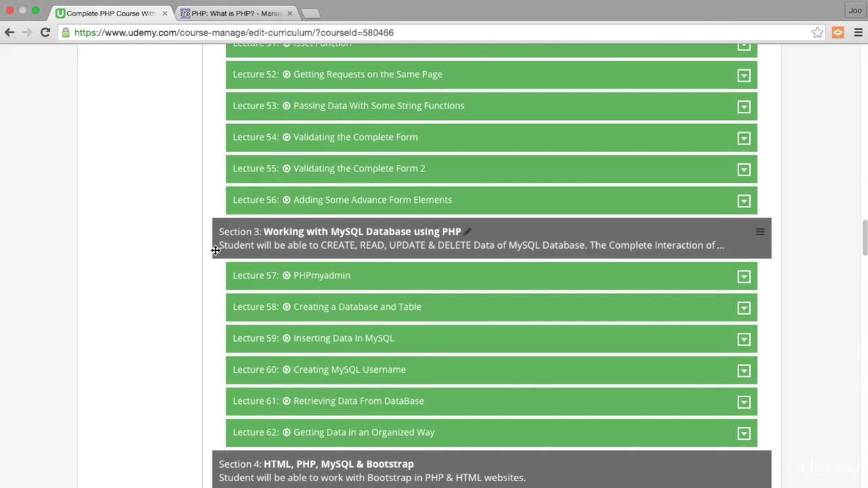Go forward with the browser forward arrow
Screen dimensions: 868x488
27,33
